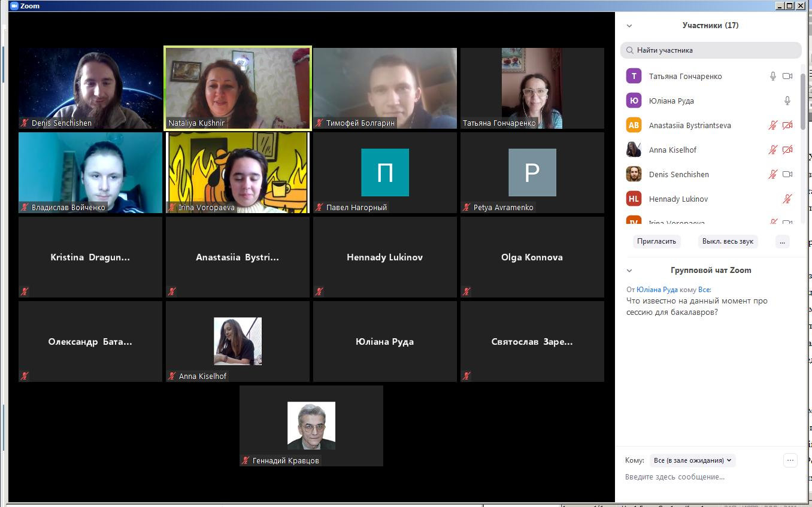Click Юліана Руда name tile
The width and height of the screenshot is (812, 507).
[385, 342]
